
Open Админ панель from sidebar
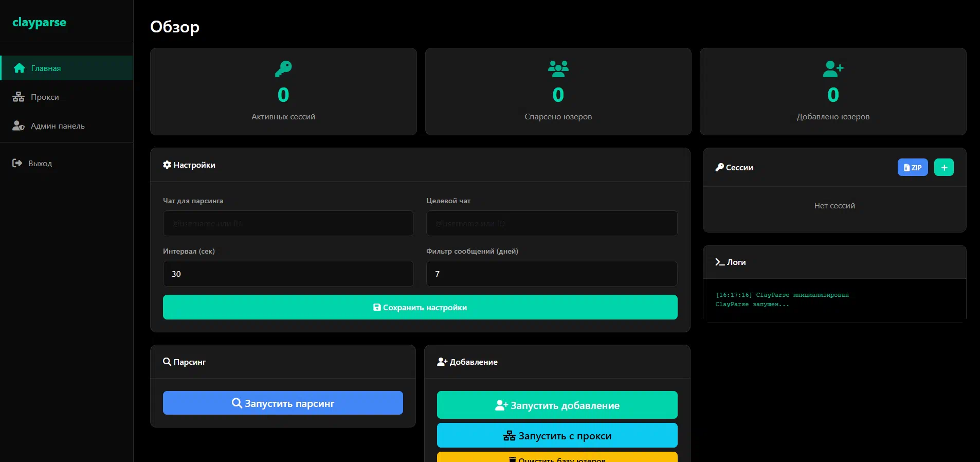pyautogui.click(x=57, y=126)
